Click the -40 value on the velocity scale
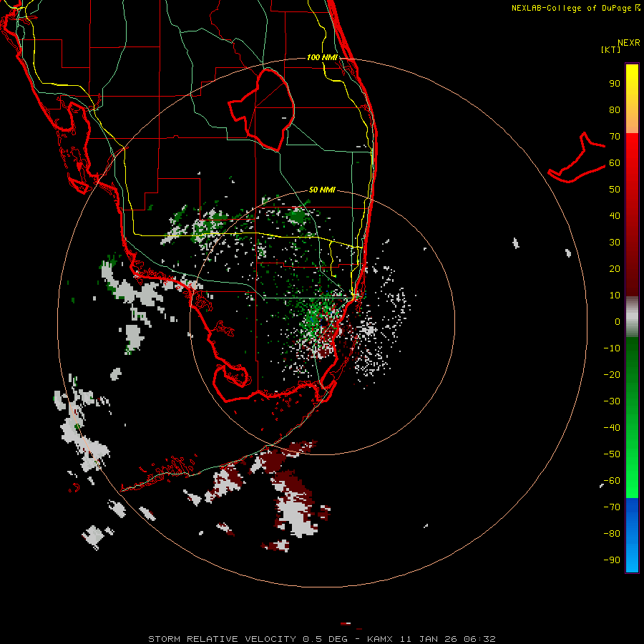Viewport: 644px width, 644px height. pyautogui.click(x=612, y=428)
